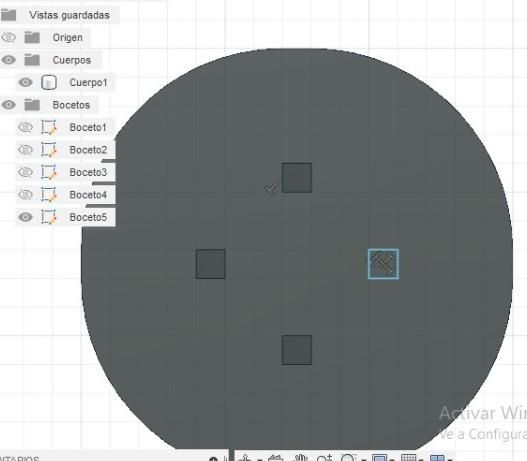Toggle visibility of Boceto5 sketch
Image resolution: width=527 pixels, height=461 pixels.
pyautogui.click(x=25, y=217)
